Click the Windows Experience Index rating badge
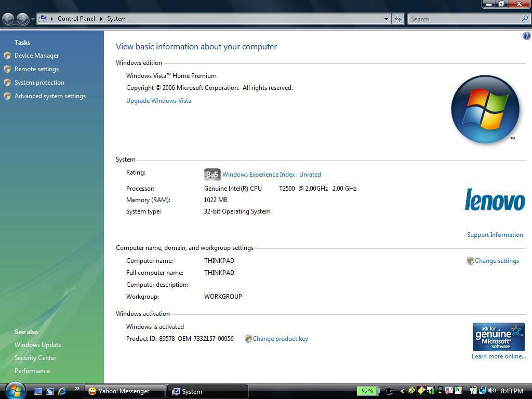The width and height of the screenshot is (532, 399). [212, 175]
